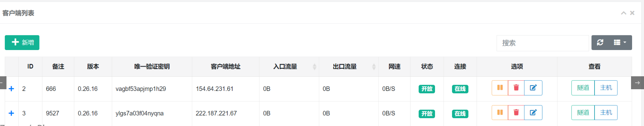644x126 pixels.
Task: Open the columns dropdown menu
Action: 620,43
